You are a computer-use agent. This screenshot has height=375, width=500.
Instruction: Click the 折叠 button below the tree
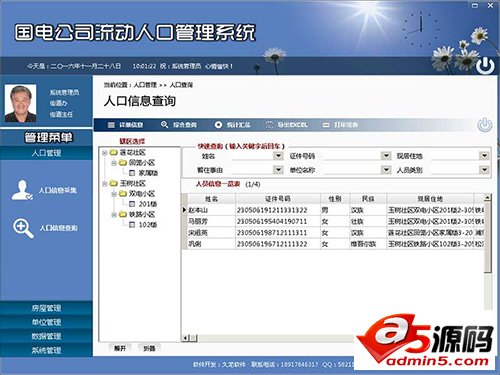[149, 348]
